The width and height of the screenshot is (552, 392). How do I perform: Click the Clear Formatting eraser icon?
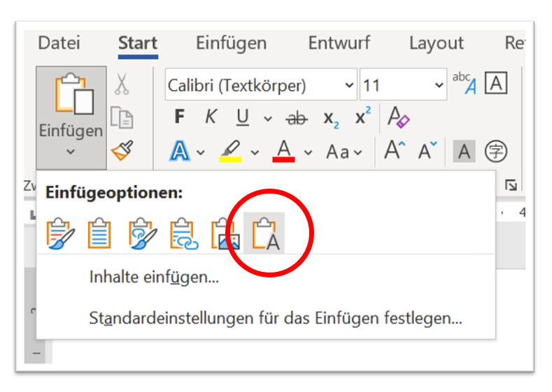[x=399, y=118]
